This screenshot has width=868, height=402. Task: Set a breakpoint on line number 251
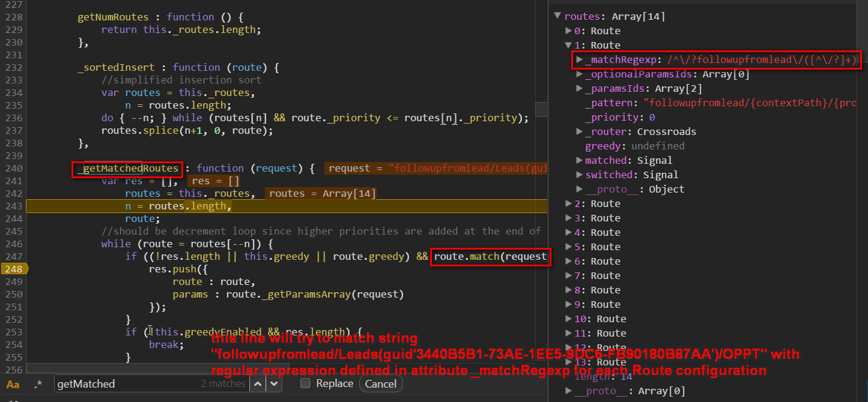pos(13,307)
